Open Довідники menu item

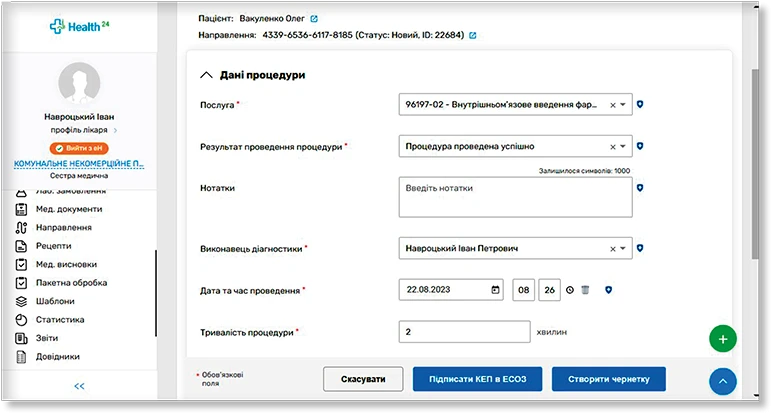click(x=58, y=357)
